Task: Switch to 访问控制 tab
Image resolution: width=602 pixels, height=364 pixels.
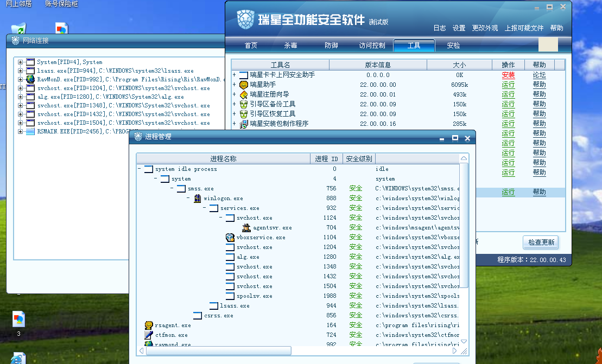Action: (372, 45)
